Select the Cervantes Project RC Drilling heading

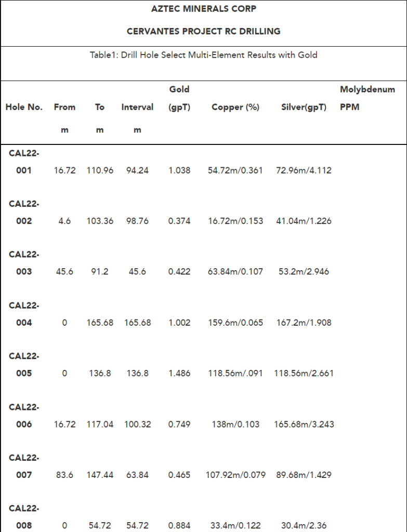pyautogui.click(x=203, y=31)
